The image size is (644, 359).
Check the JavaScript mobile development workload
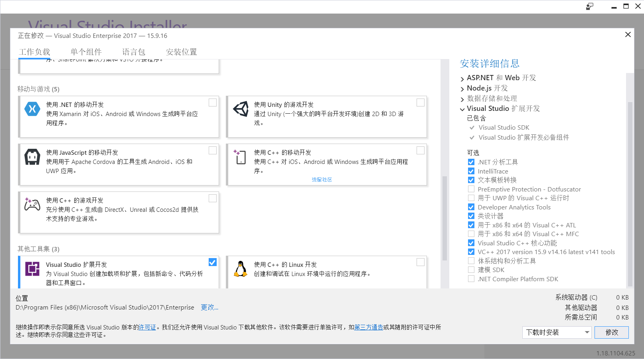213,150
